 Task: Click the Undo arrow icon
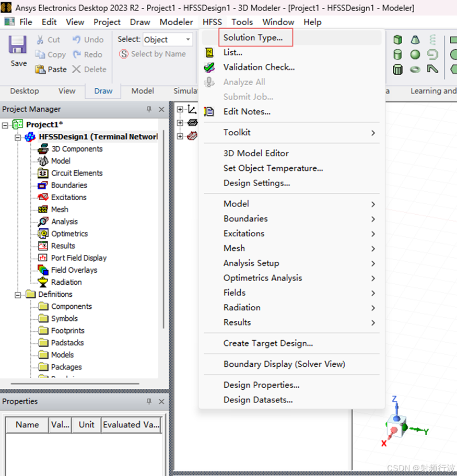(76, 40)
